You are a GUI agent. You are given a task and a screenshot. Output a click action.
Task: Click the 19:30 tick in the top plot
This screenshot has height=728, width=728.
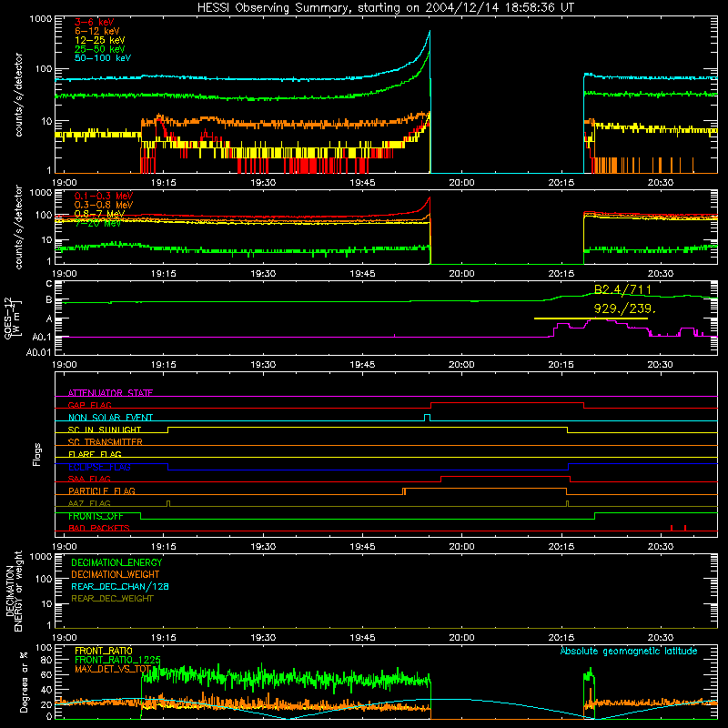point(263,183)
